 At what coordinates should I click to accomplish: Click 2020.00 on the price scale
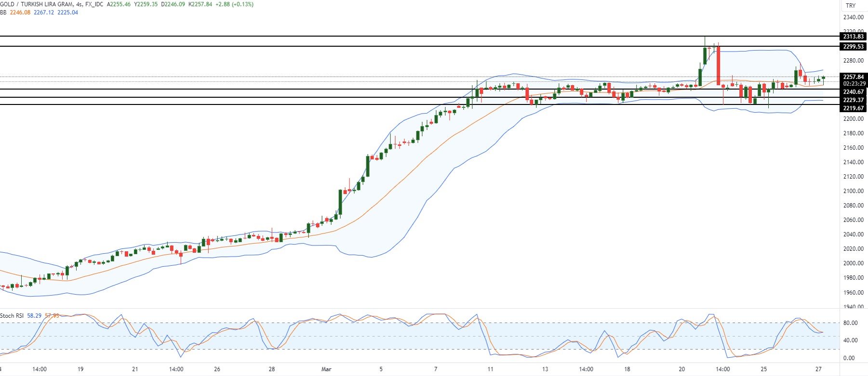(x=853, y=249)
